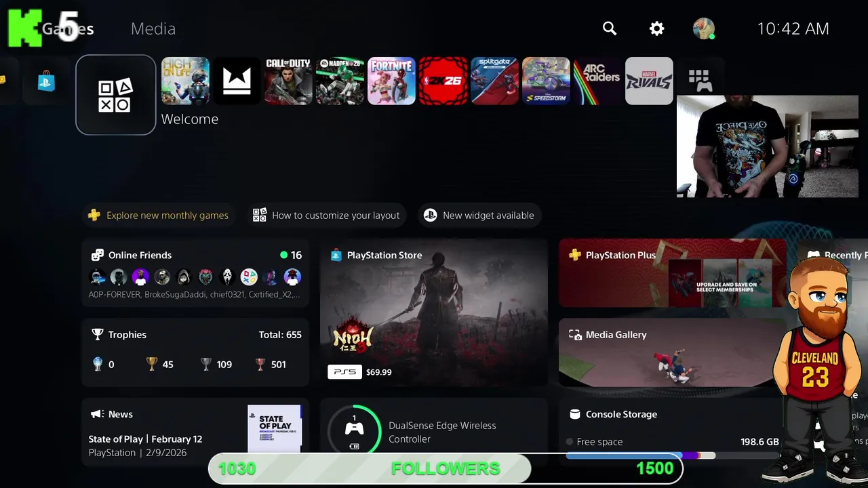Open State of Play news thumbnail
Viewport: 868px width, 488px height.
275,429
